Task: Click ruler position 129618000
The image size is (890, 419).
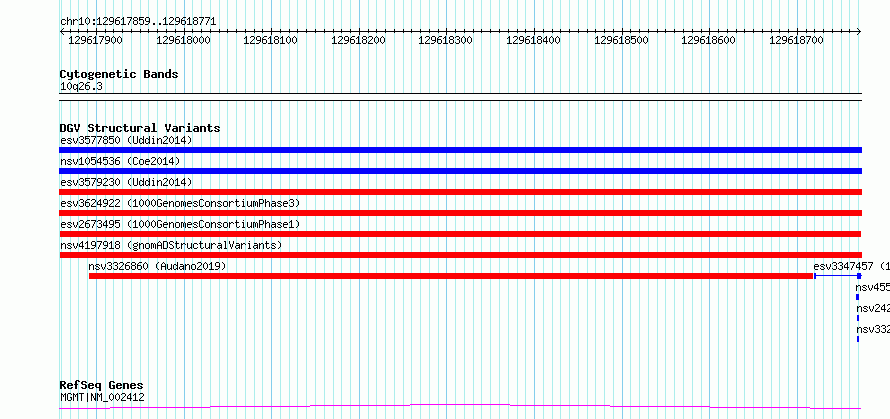Action: pos(183,40)
